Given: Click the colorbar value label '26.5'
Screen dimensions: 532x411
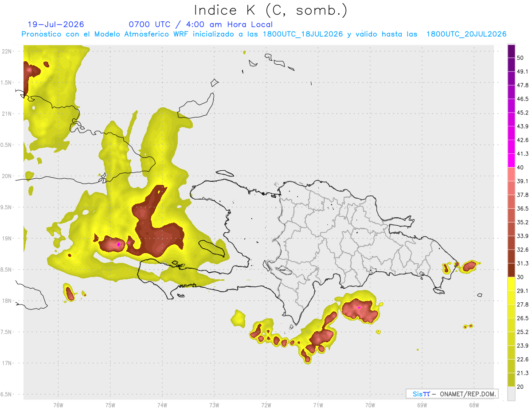Looking at the screenshot, I should [x=523, y=318].
